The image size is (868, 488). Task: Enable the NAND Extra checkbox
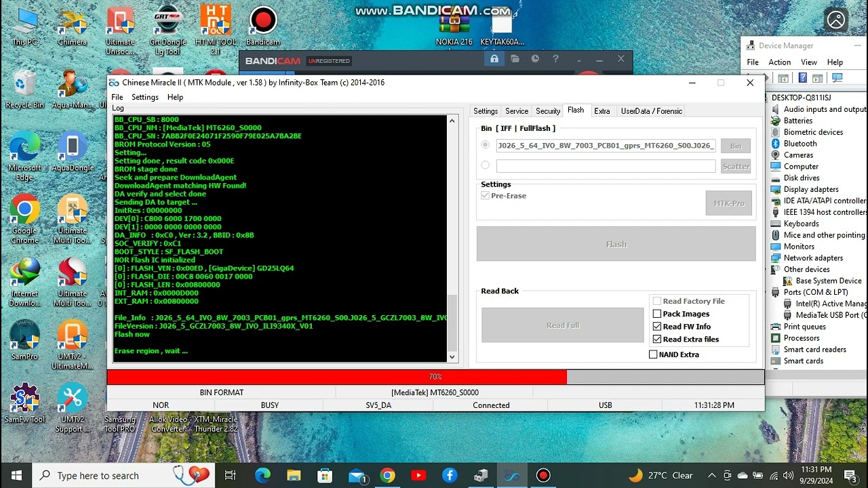653,354
